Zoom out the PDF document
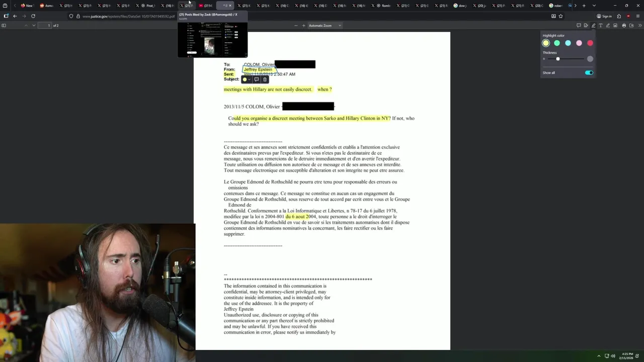The image size is (644, 362). tap(296, 25)
